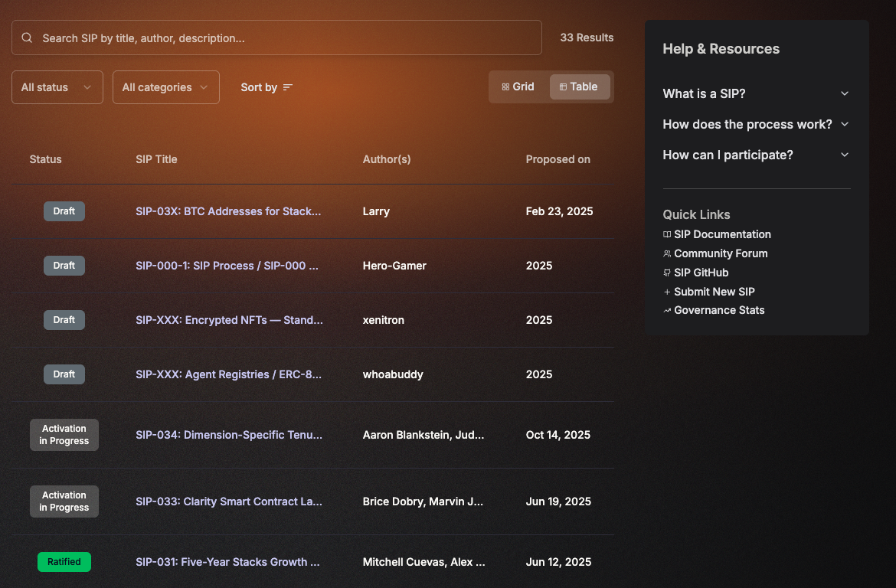Viewport: 896px width, 588px height.
Task: Expand How does the process work?
Action: coord(757,125)
